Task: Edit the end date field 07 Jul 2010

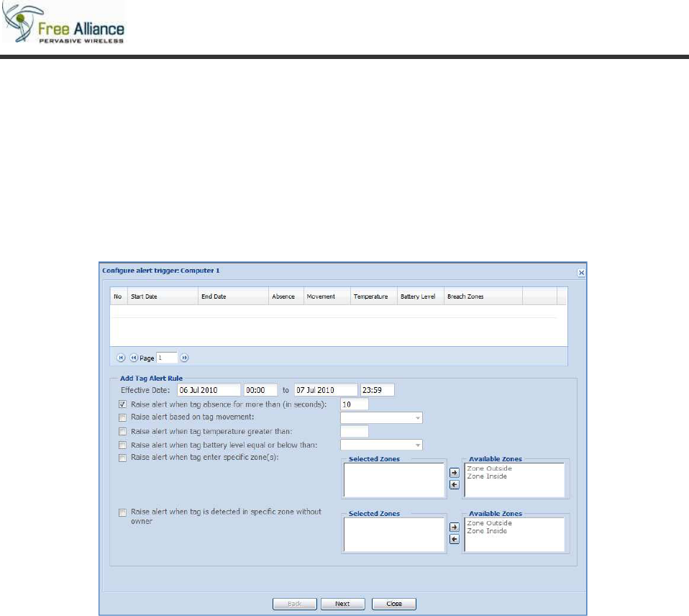Action: click(x=326, y=390)
